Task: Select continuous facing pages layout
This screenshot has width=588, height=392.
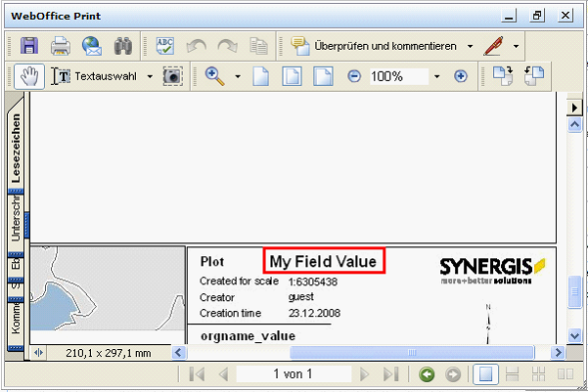Action: (538, 374)
